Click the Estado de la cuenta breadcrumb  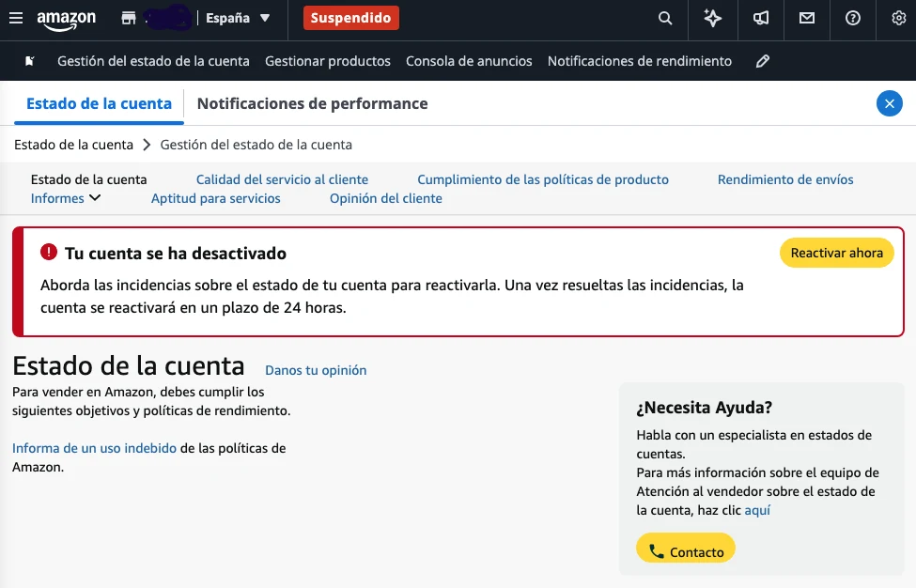(x=73, y=145)
